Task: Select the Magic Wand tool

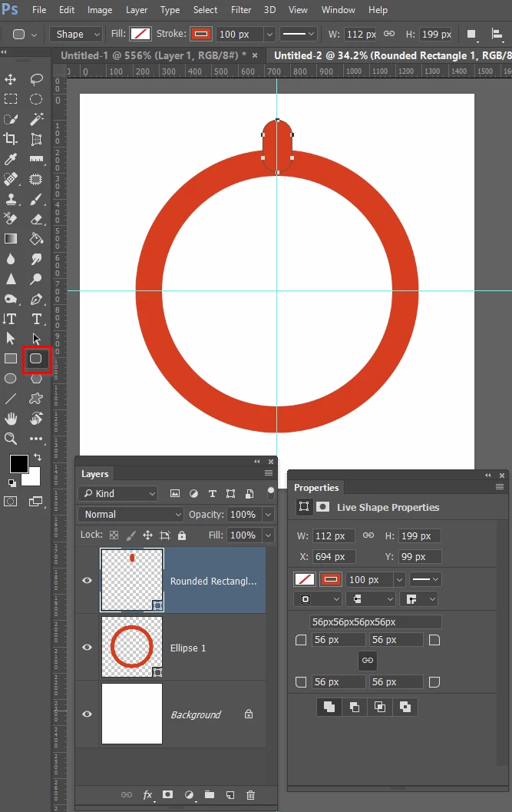Action: coord(36,119)
